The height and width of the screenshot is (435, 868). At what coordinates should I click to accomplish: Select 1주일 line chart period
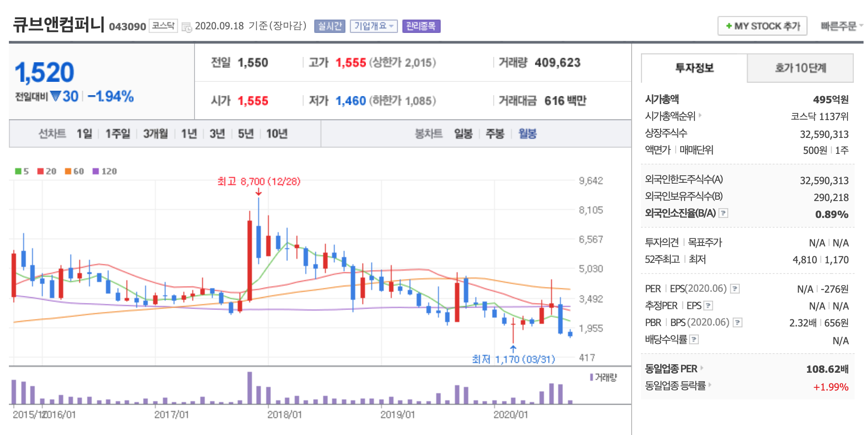[x=118, y=133]
